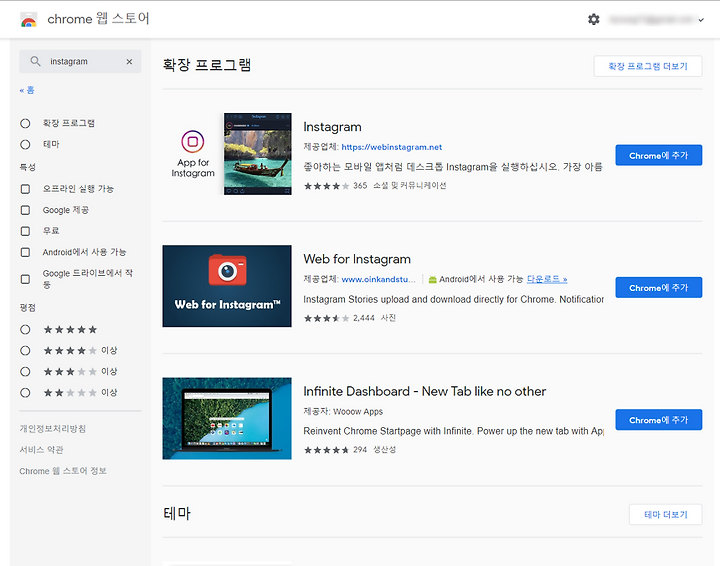Select the four stars 이상 filter
This screenshot has height=566, width=720.
point(25,351)
